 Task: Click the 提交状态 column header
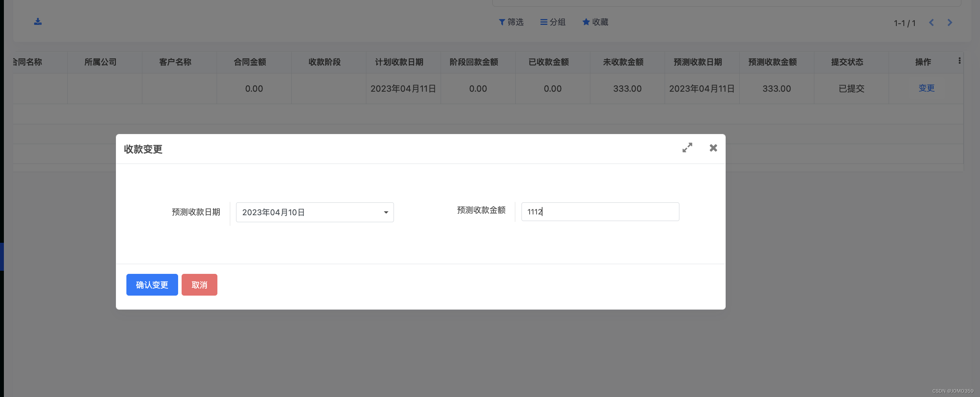tap(847, 62)
